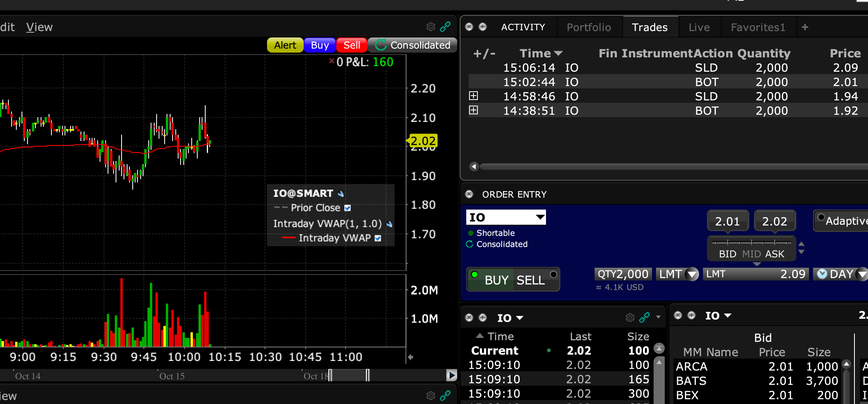Open the IO symbol dropdown in Order Entry
Viewport: 868px width, 404px height.
pos(540,217)
